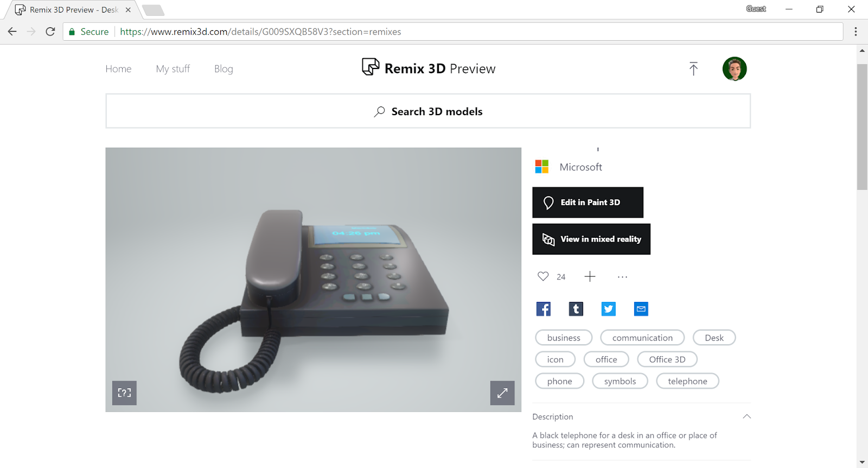Screen dimensions: 868x468
Task: Open the more options ellipsis menu
Action: coord(622,277)
